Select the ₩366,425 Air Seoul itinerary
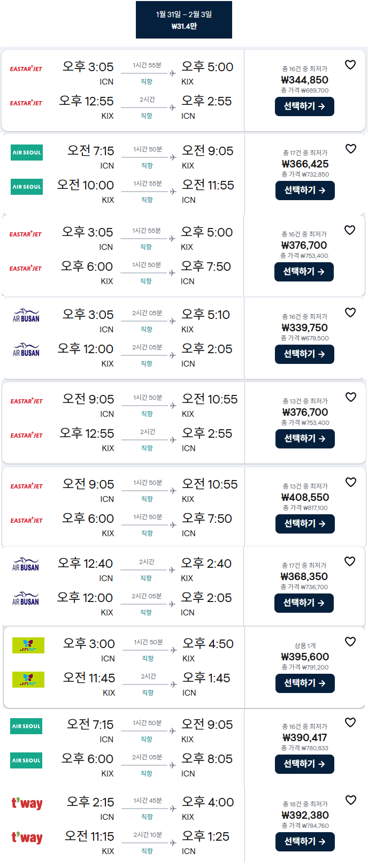Viewport: 368px width, 868px height. 305,191
